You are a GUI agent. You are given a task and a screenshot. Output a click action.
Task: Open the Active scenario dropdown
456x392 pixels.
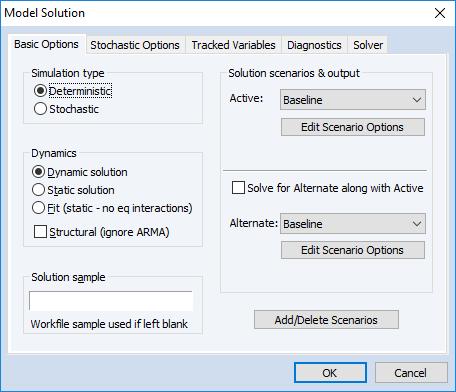tap(353, 100)
